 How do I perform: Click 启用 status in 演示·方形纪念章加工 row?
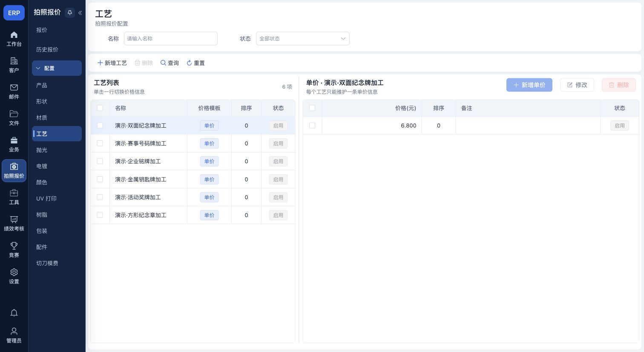278,215
